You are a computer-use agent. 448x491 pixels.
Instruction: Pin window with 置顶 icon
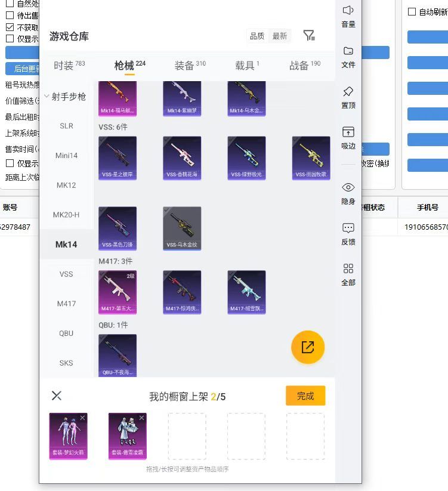coord(348,91)
